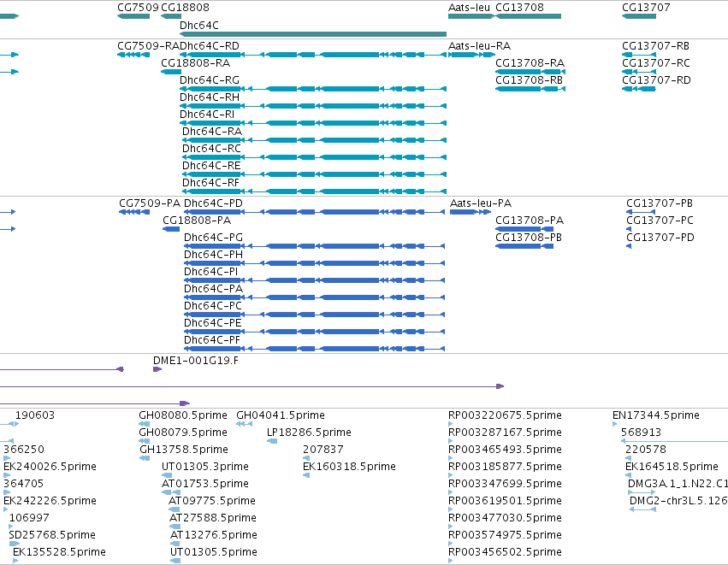
Task: Click protein Dhc64C-PC
Action: (x=314, y=315)
